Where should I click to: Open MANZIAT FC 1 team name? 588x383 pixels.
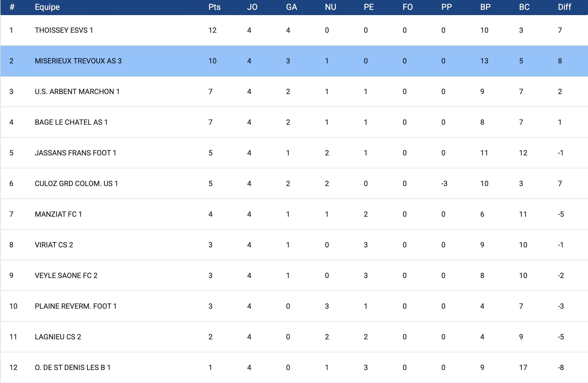[58, 214]
